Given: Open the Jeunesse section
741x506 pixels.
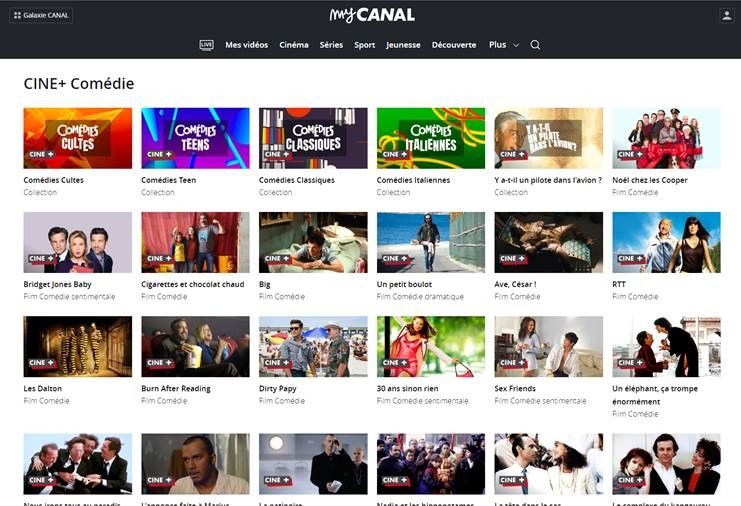Looking at the screenshot, I should click(x=403, y=45).
